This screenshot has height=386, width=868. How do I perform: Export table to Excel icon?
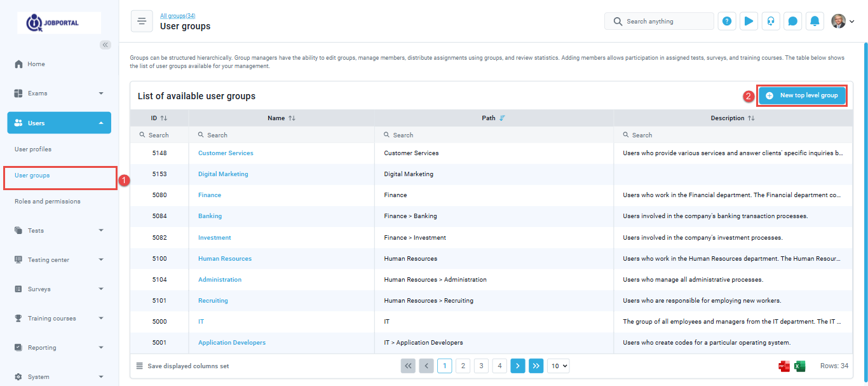click(800, 366)
